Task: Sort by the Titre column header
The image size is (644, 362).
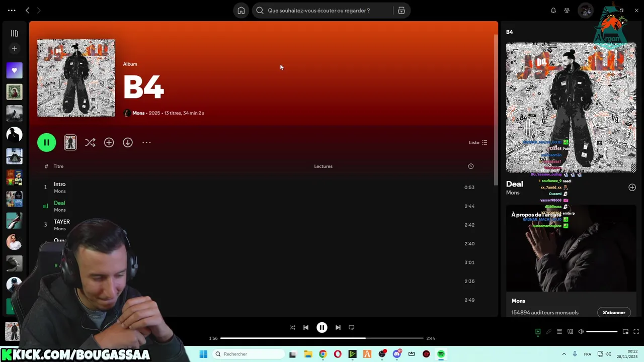Action: coord(58,166)
